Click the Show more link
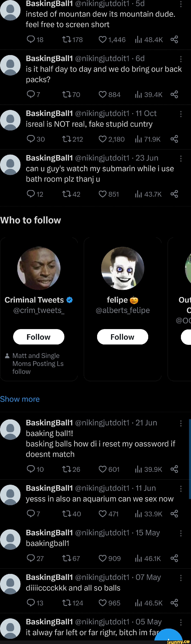This screenshot has height=644, width=191. tap(20, 399)
